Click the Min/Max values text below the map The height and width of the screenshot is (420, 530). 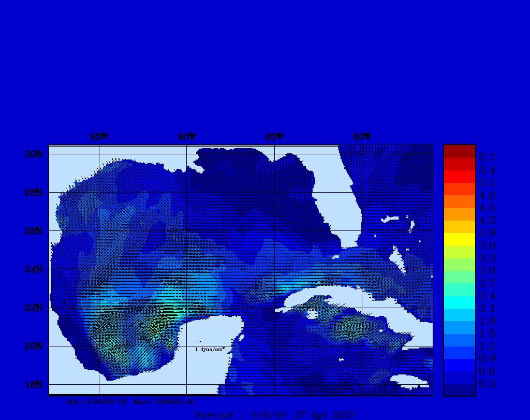pyautogui.click(x=131, y=401)
